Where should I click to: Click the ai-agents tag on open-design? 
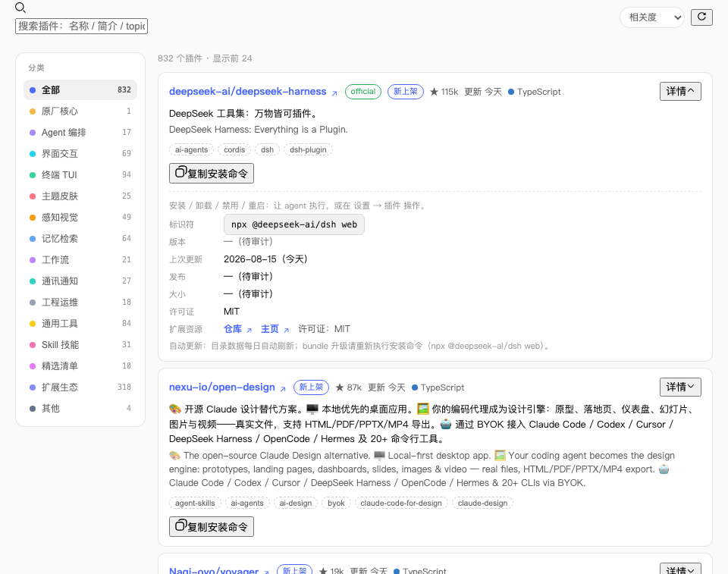247,503
